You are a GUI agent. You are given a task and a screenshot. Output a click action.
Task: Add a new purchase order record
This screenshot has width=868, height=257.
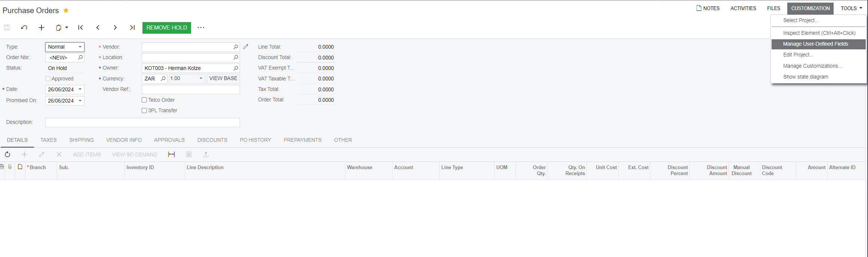point(41,28)
